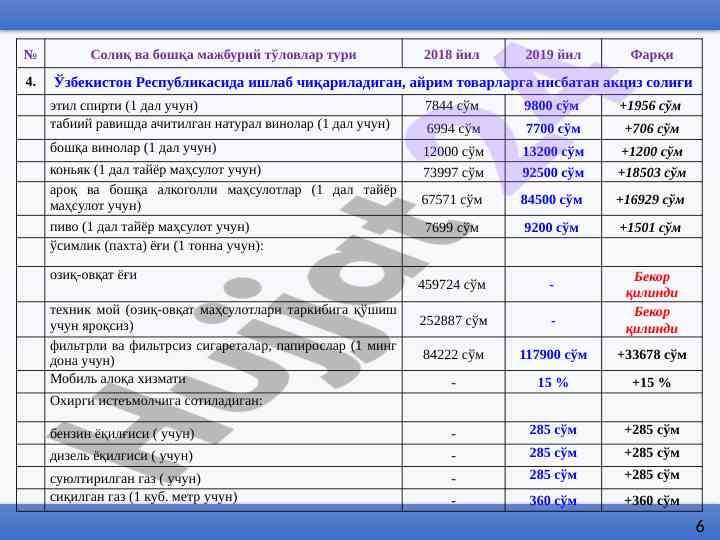720x540 pixels.
Task: Click the '+1501 сўм' difference
Action: (x=650, y=228)
